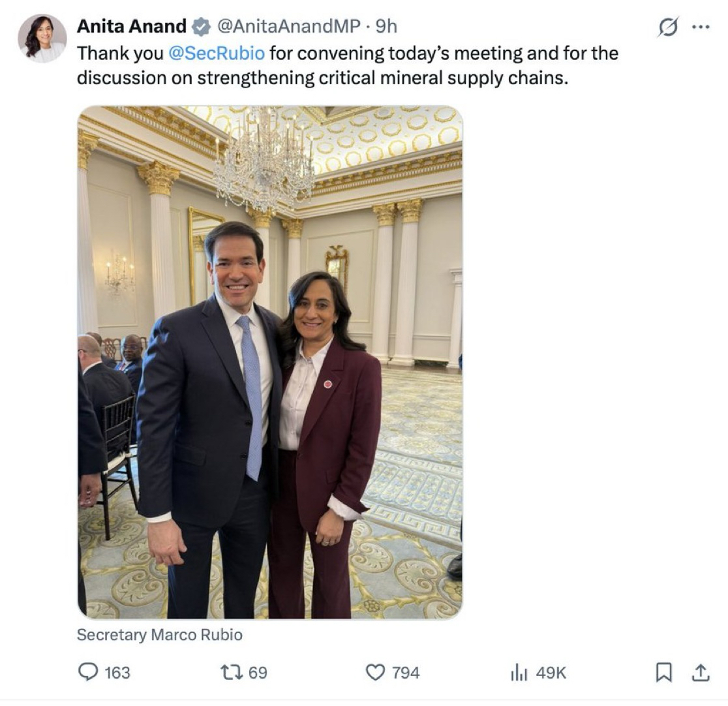Click the 163 replies count
Image resolution: width=728 pixels, height=706 pixels.
[117, 672]
